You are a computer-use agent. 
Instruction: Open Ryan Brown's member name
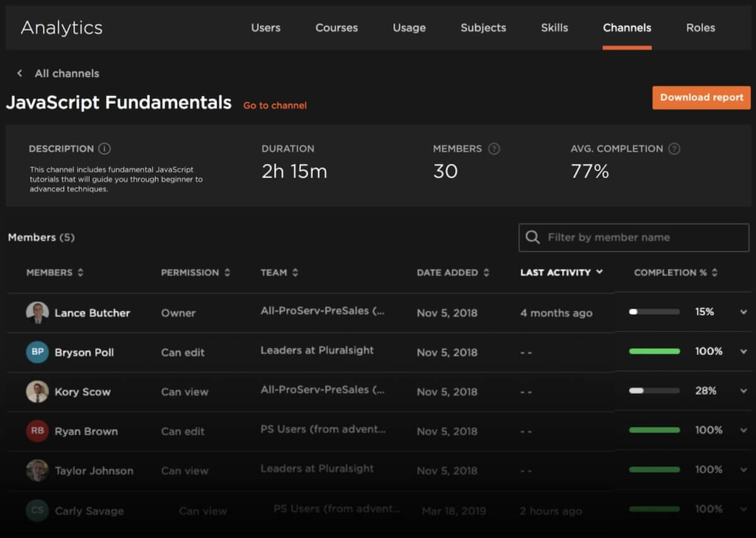(86, 432)
